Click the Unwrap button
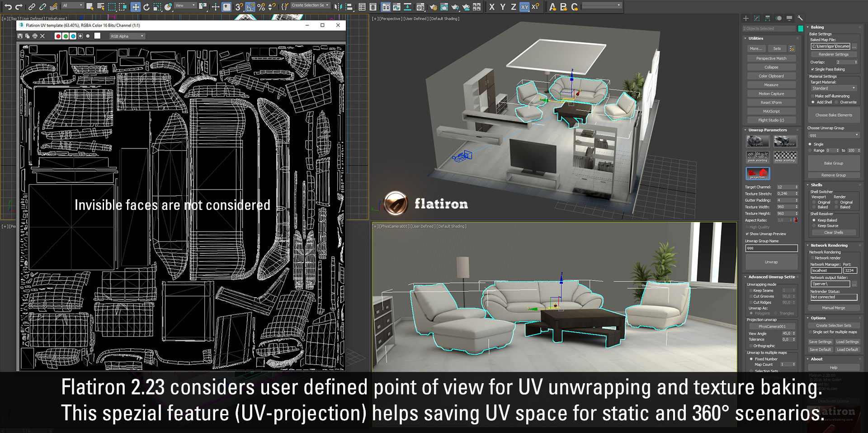 [771, 262]
